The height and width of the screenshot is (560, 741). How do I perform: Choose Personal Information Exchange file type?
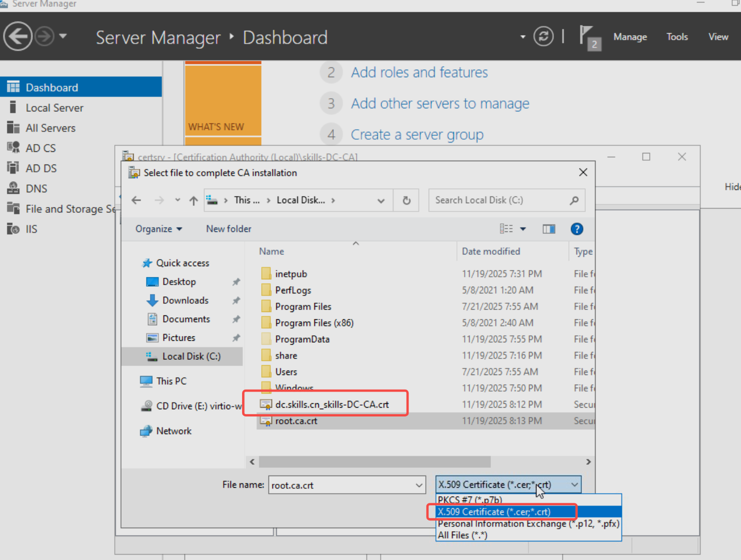529,523
